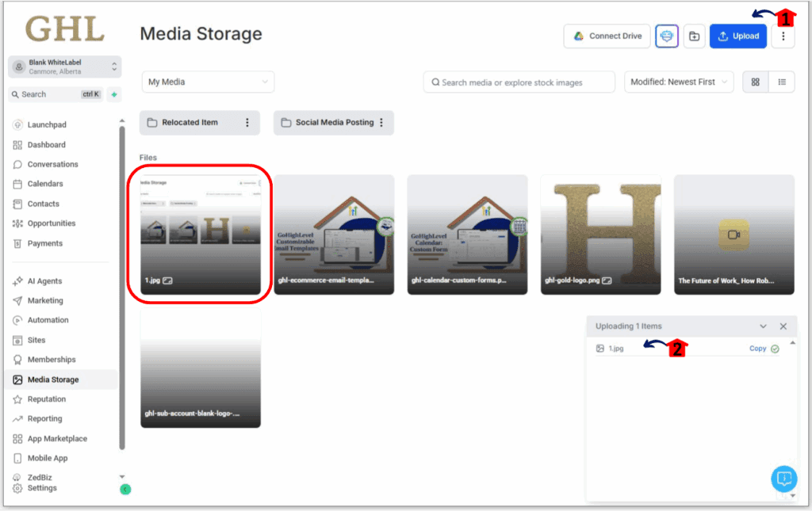
Task: Select The Future of Work video thumbnail
Action: [734, 235]
